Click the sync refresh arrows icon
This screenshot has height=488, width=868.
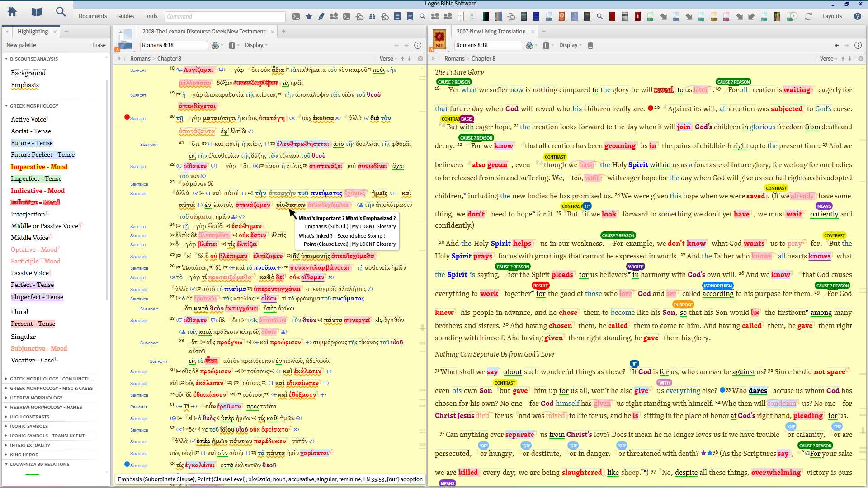[808, 17]
